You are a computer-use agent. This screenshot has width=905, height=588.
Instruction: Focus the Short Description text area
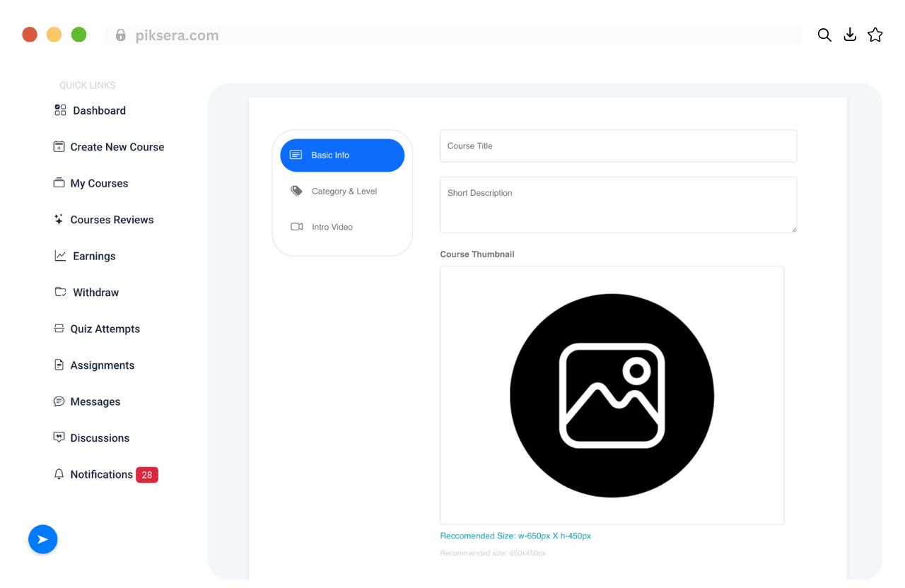(619, 205)
